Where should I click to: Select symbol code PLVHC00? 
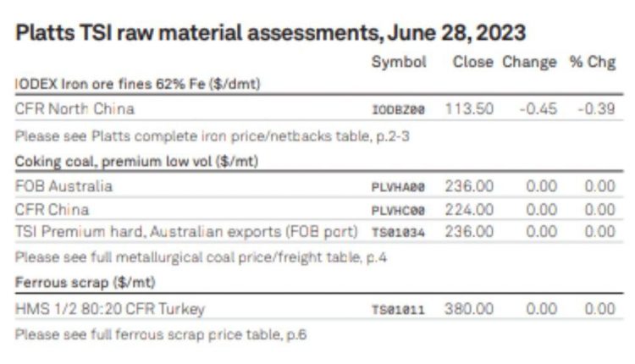398,211
